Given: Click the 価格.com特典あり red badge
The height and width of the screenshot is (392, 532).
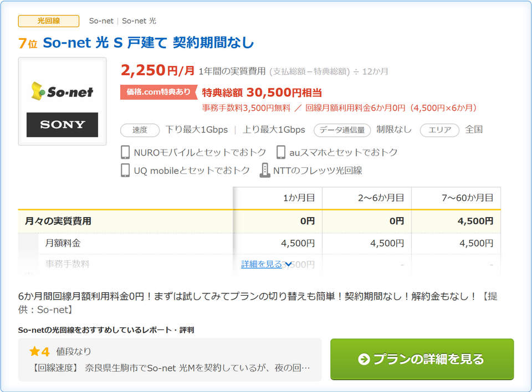Looking at the screenshot, I should (158, 92).
